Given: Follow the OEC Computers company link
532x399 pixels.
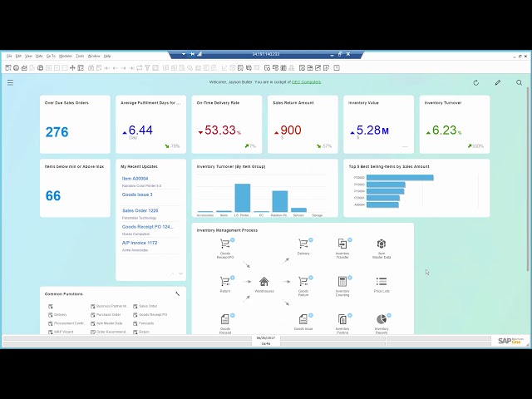Looking at the screenshot, I should point(307,82).
